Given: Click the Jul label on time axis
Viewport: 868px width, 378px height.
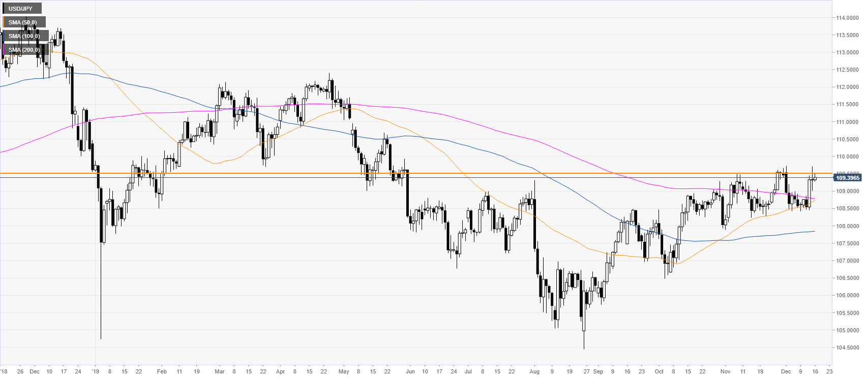Looking at the screenshot, I should pyautogui.click(x=468, y=371).
